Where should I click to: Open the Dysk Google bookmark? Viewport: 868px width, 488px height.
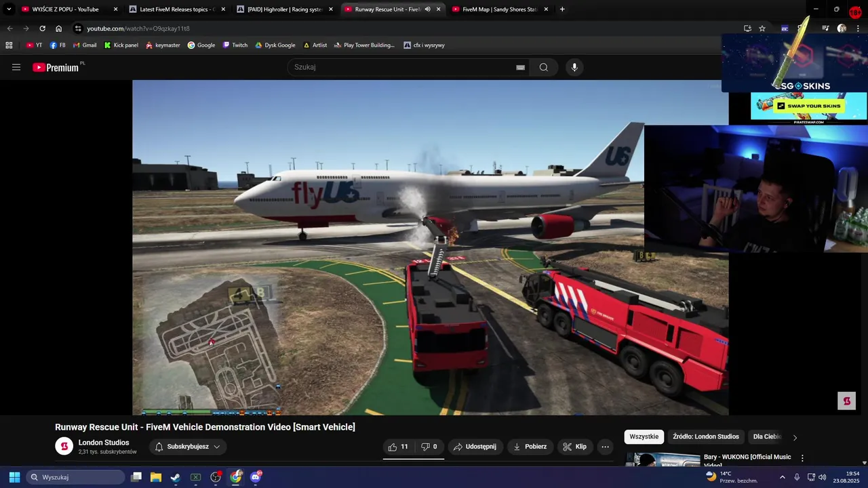pyautogui.click(x=275, y=45)
